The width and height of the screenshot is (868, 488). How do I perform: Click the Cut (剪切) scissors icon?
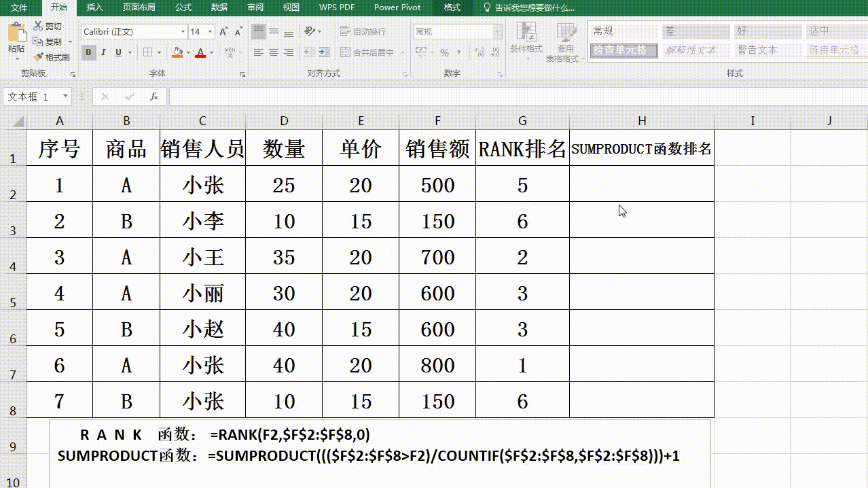[x=38, y=27]
